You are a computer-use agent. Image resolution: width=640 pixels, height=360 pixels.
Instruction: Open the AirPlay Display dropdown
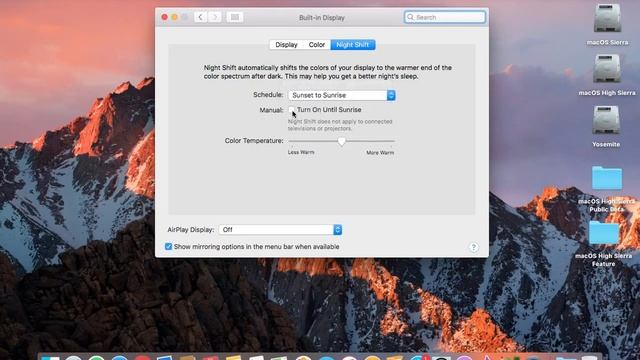click(x=280, y=230)
